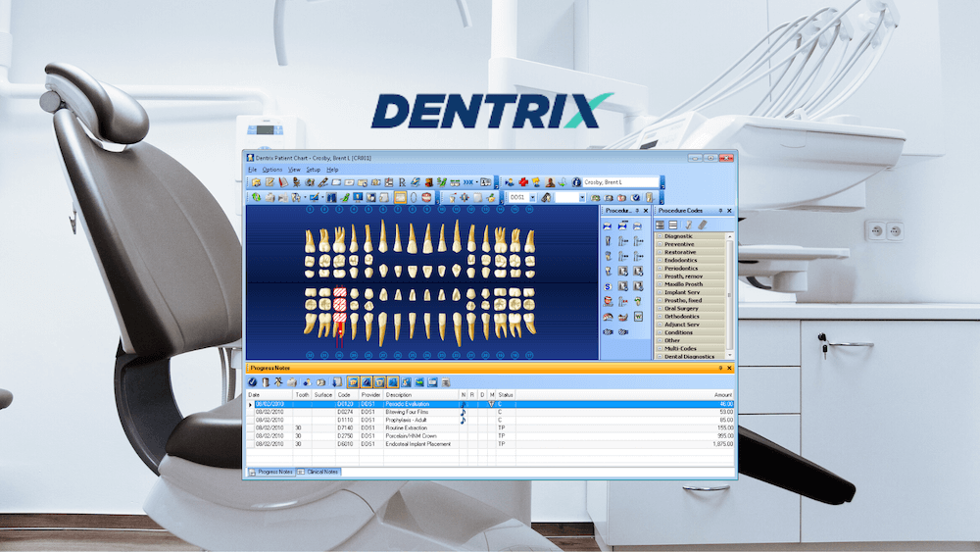Click the first icon in the main toolbar
Image resolution: width=980 pixels, height=552 pixels.
coord(256,182)
